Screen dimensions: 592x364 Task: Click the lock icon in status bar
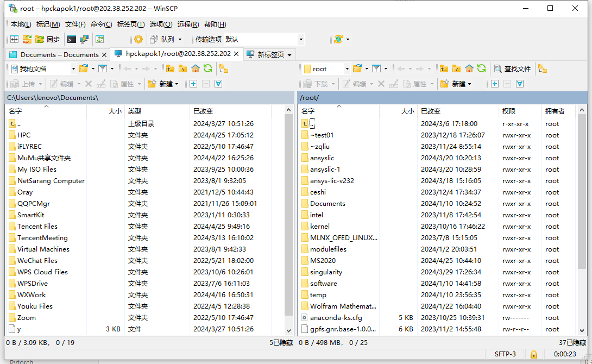534,354
